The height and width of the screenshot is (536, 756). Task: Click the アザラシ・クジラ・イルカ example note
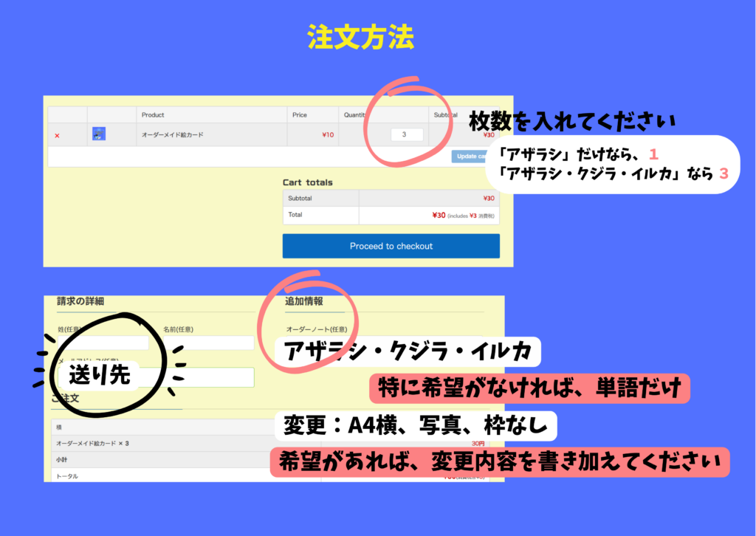pos(408,351)
